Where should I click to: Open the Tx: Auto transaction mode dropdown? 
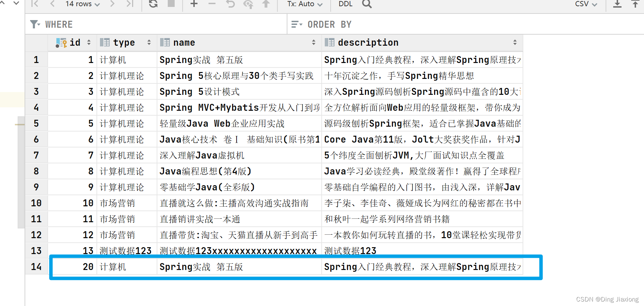[305, 4]
